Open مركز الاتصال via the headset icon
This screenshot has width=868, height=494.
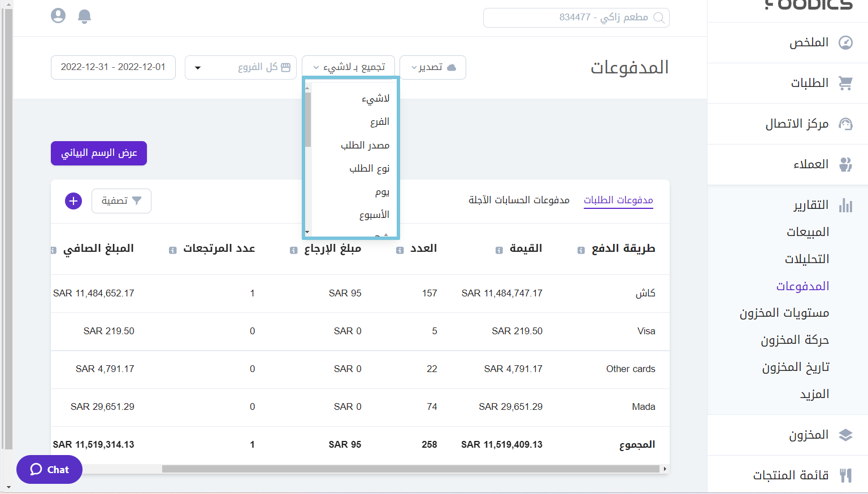[846, 123]
